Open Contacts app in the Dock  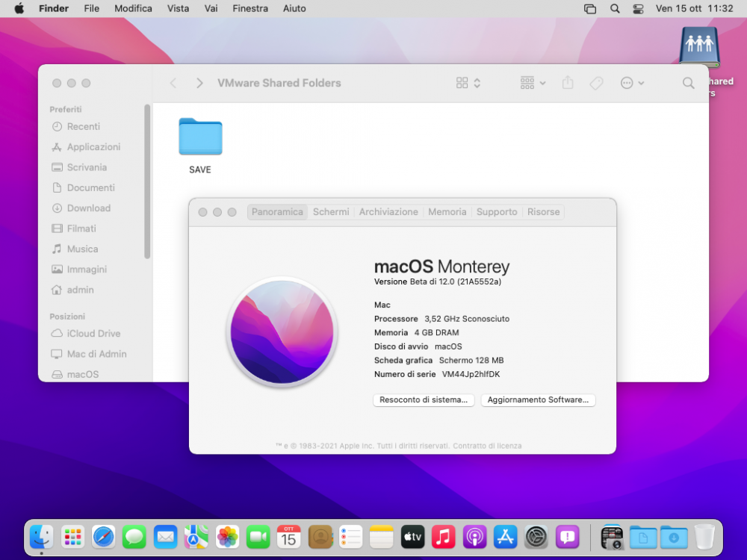pyautogui.click(x=320, y=537)
